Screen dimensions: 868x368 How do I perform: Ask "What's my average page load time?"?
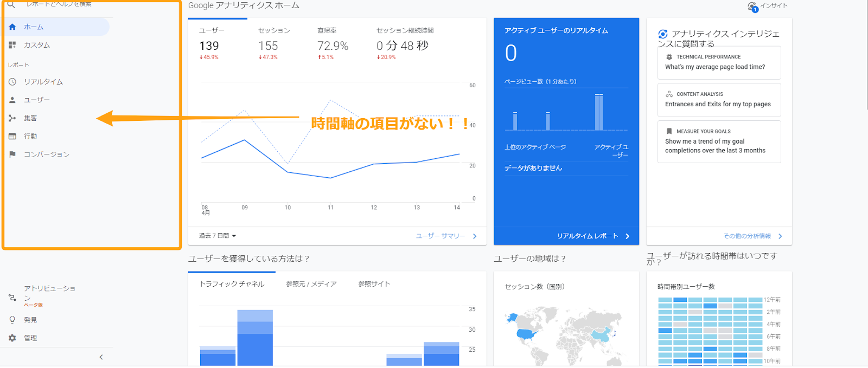click(x=719, y=63)
